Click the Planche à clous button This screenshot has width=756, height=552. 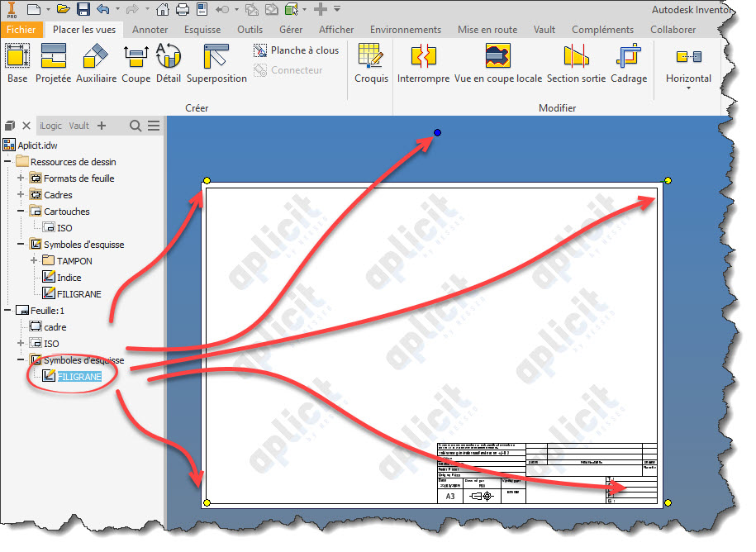click(296, 50)
